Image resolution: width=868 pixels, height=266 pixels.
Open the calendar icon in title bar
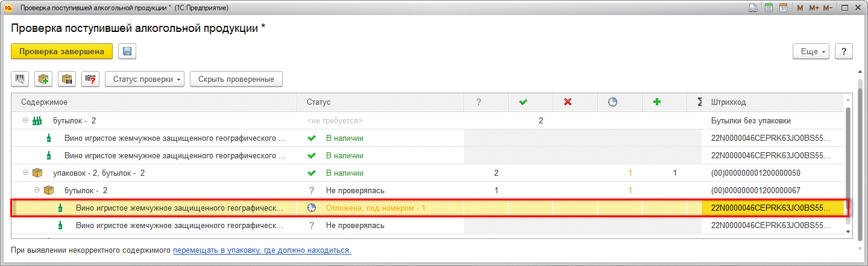(x=783, y=8)
